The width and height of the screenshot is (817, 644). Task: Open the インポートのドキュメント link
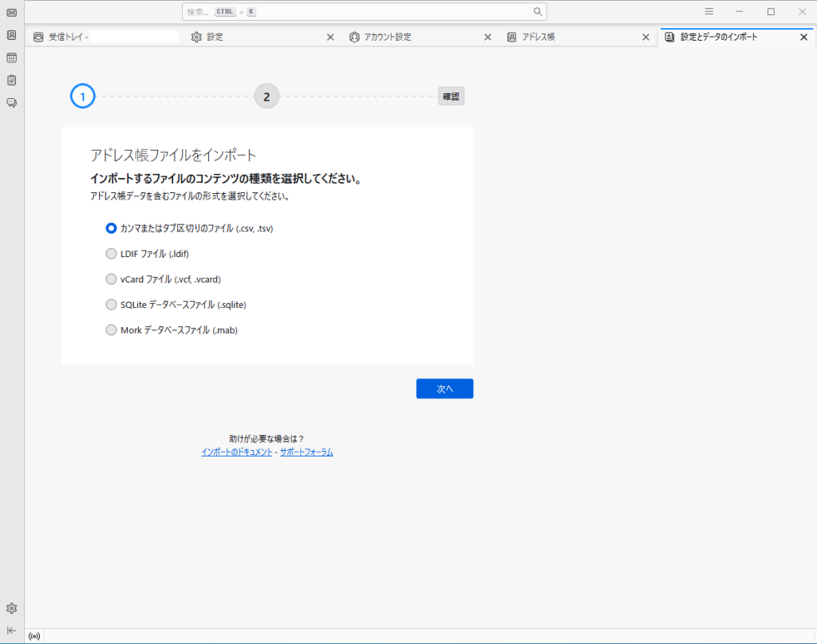tap(236, 452)
